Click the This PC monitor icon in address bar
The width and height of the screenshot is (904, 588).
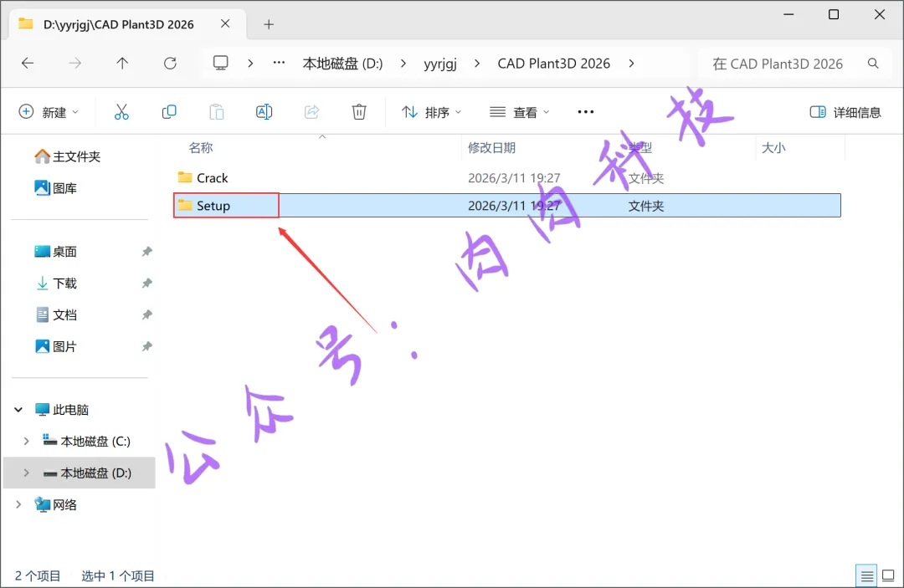(x=220, y=63)
